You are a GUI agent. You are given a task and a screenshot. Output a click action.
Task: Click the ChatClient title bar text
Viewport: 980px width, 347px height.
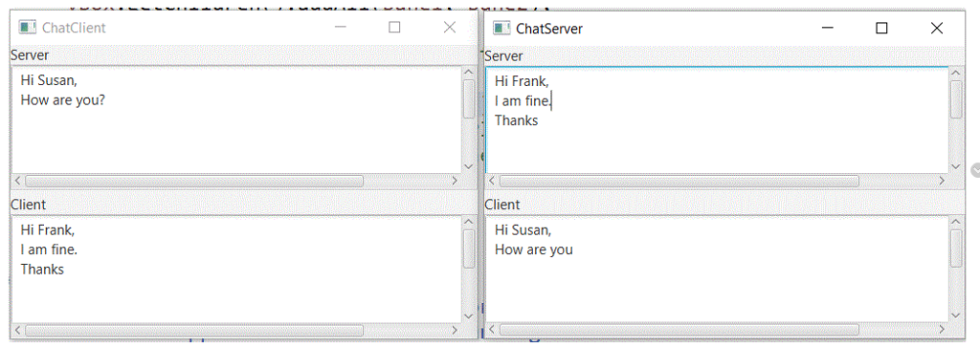(x=74, y=28)
